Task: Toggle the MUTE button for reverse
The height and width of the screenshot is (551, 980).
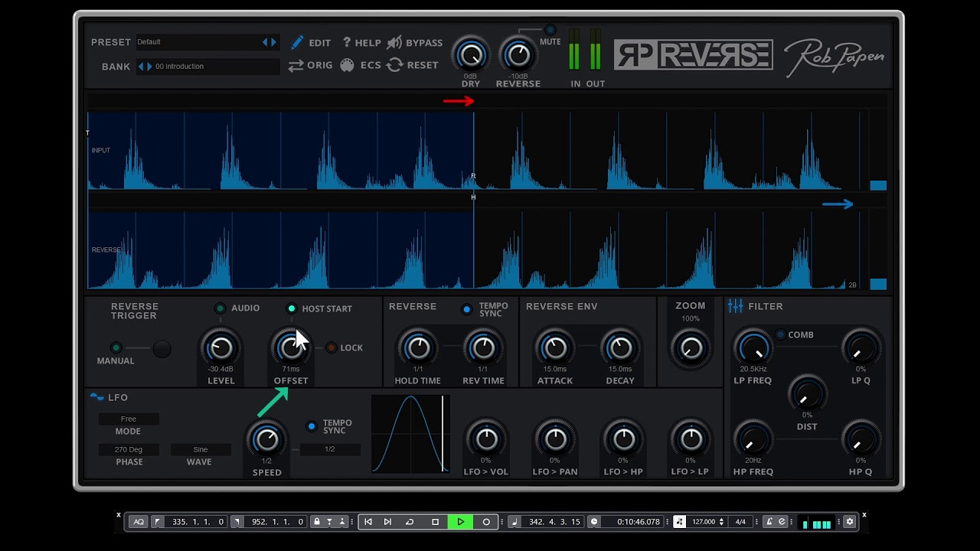Action: (550, 31)
